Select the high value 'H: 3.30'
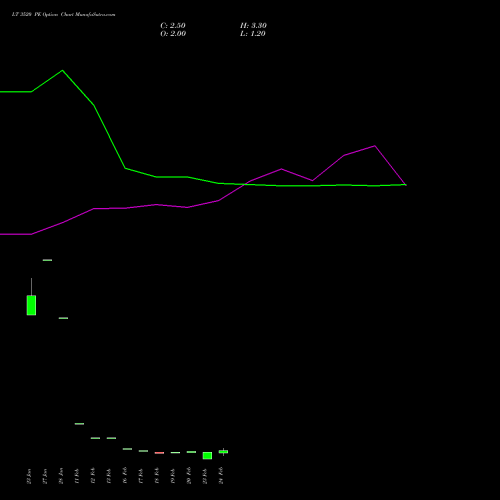This screenshot has width=500, height=500. click(253, 26)
